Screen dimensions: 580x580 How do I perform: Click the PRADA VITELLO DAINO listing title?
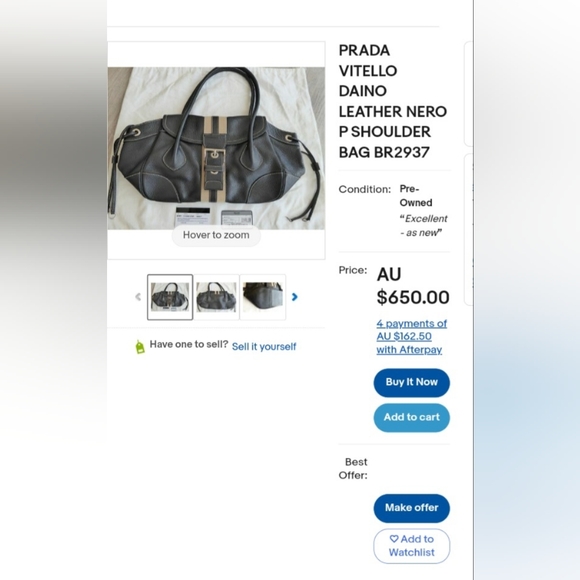pos(393,101)
